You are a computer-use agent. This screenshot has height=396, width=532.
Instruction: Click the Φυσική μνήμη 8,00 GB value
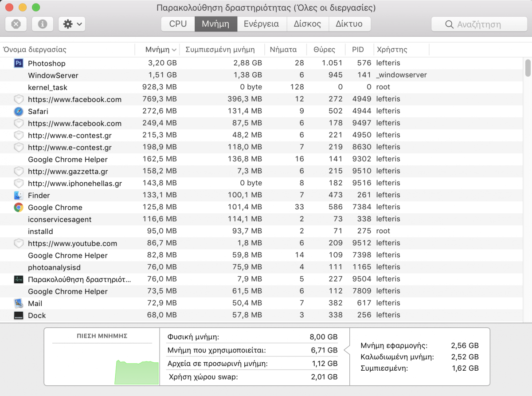coord(323,337)
